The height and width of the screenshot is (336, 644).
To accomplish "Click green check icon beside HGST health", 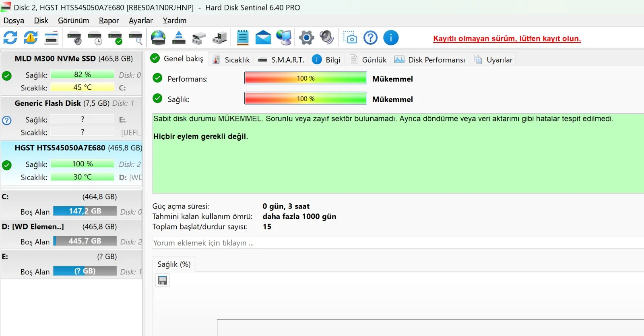I will [7, 165].
